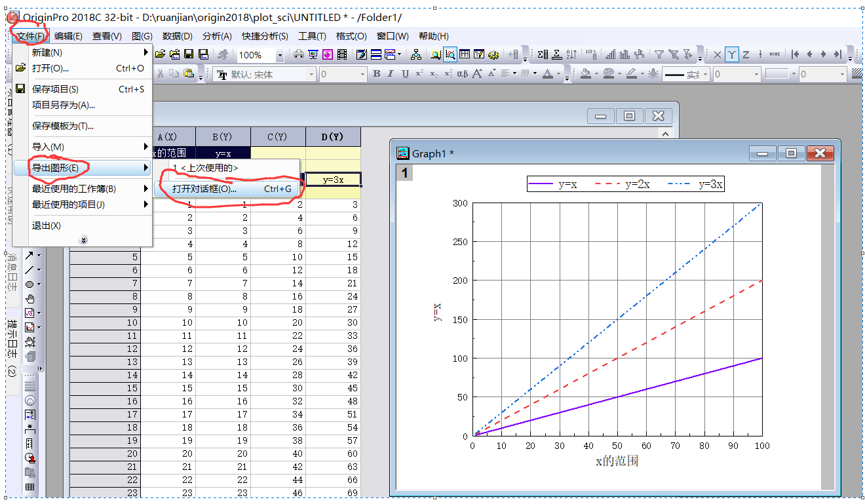Click the Print toolbar icon
Viewport: 865px width, 504px height.
coord(299,54)
